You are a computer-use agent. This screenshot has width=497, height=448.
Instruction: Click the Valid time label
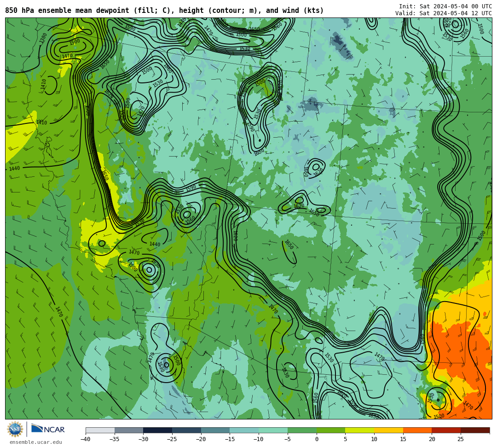[444, 13]
